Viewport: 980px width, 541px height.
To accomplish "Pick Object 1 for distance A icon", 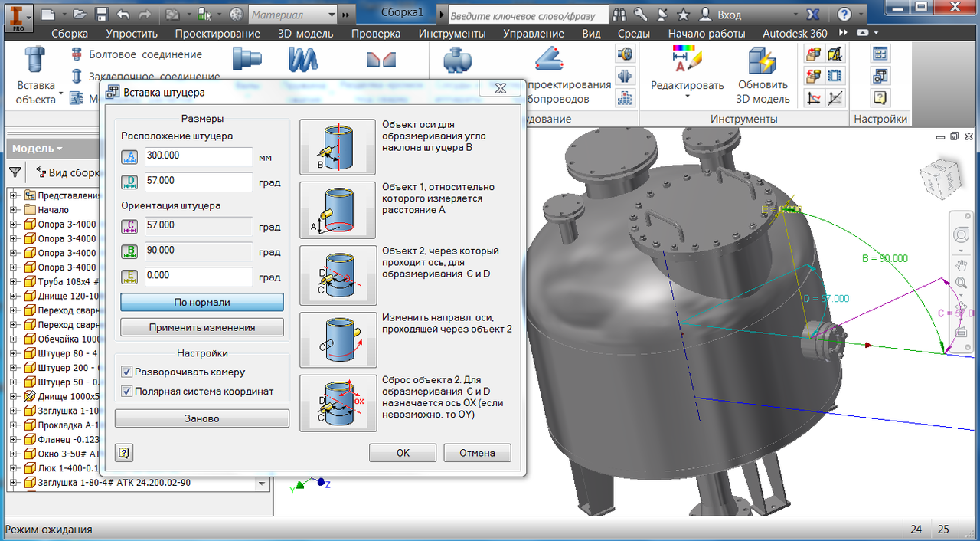I will pyautogui.click(x=338, y=209).
